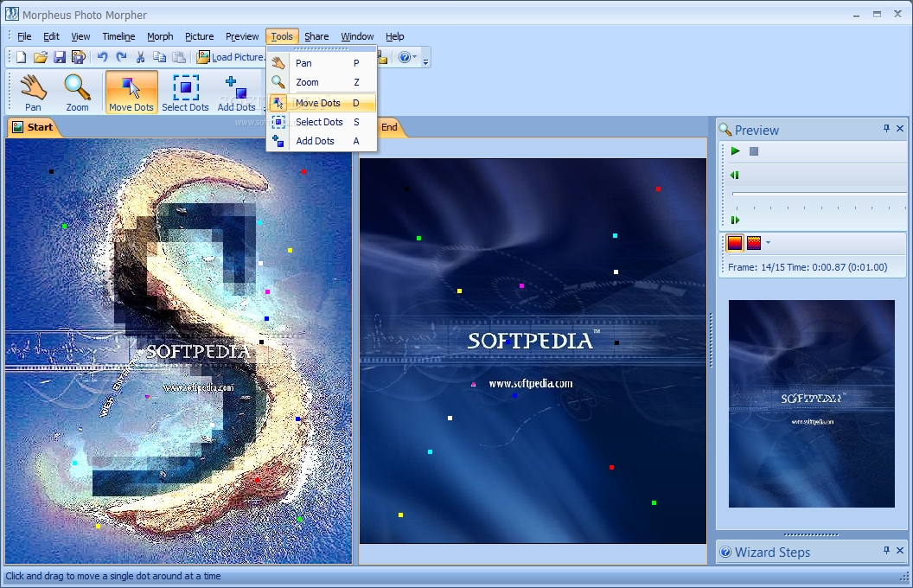The height and width of the screenshot is (588, 913).
Task: Choose Select Dots in the Tools dropdown
Action: click(x=322, y=122)
